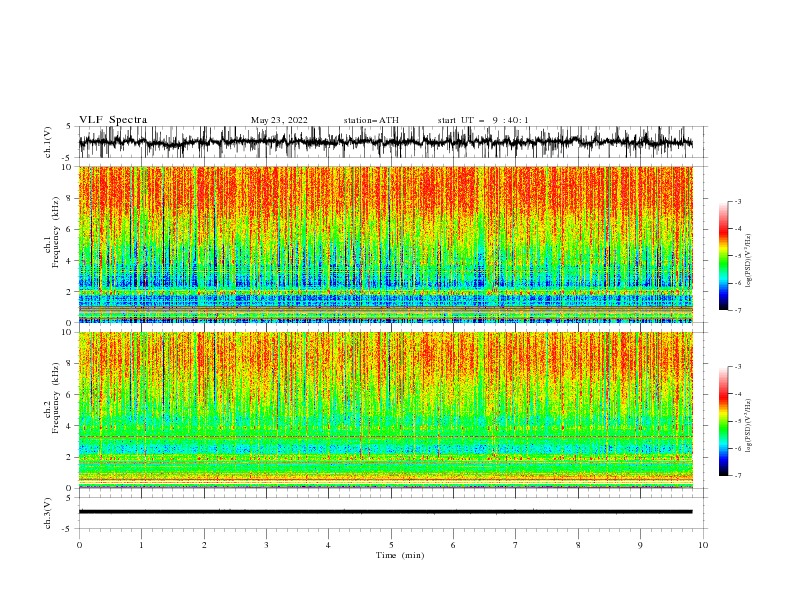Click the ch.1 spectrogram '6' kHz tick label
This screenshot has width=792, height=612.
click(x=69, y=229)
